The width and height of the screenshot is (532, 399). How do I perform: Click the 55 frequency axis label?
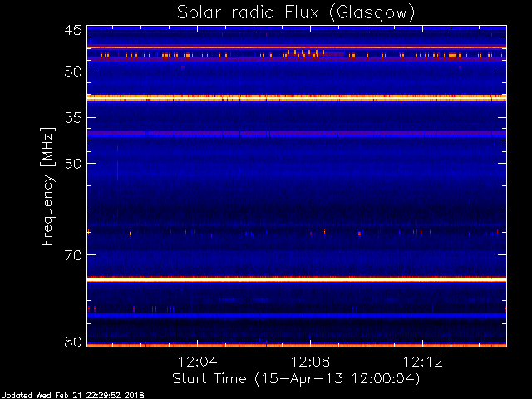click(x=73, y=118)
